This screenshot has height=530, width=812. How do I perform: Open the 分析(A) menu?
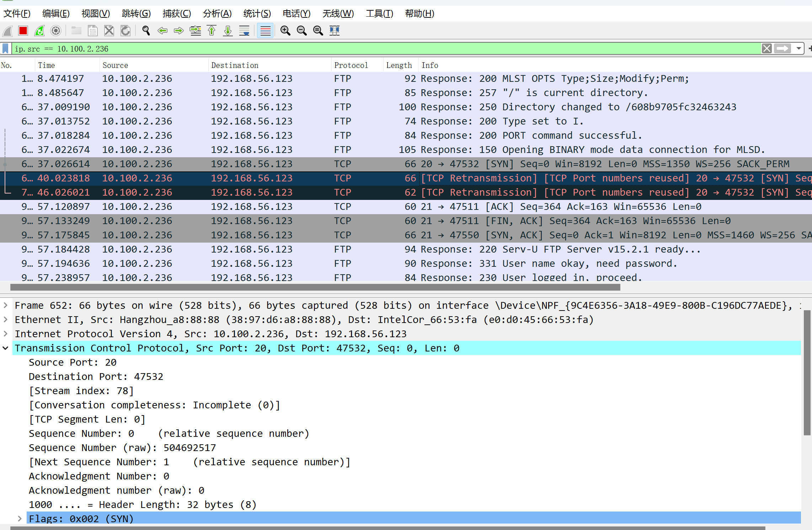pos(217,14)
